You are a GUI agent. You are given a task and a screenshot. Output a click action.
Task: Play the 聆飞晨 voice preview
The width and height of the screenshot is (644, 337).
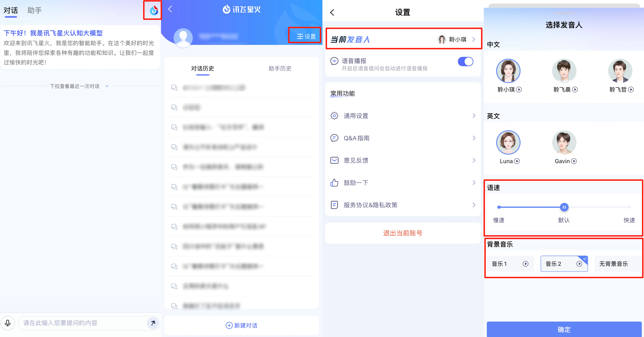pos(575,90)
